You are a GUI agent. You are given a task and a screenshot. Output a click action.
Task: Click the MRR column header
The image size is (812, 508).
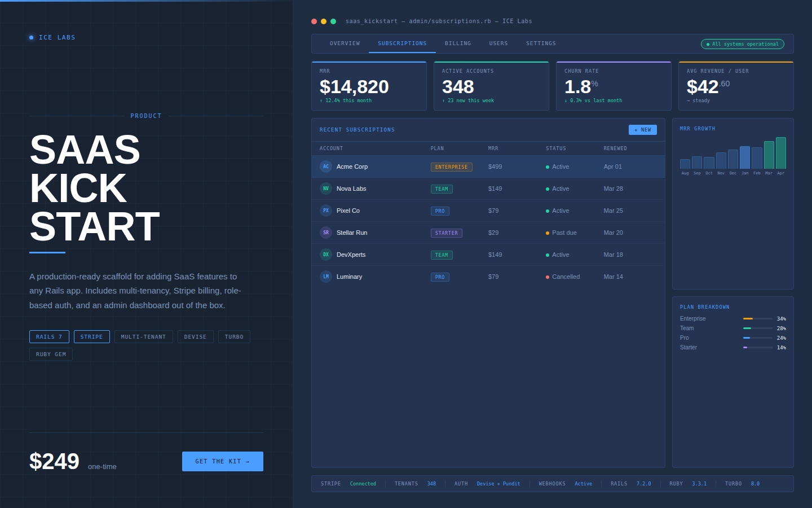pyautogui.click(x=493, y=148)
